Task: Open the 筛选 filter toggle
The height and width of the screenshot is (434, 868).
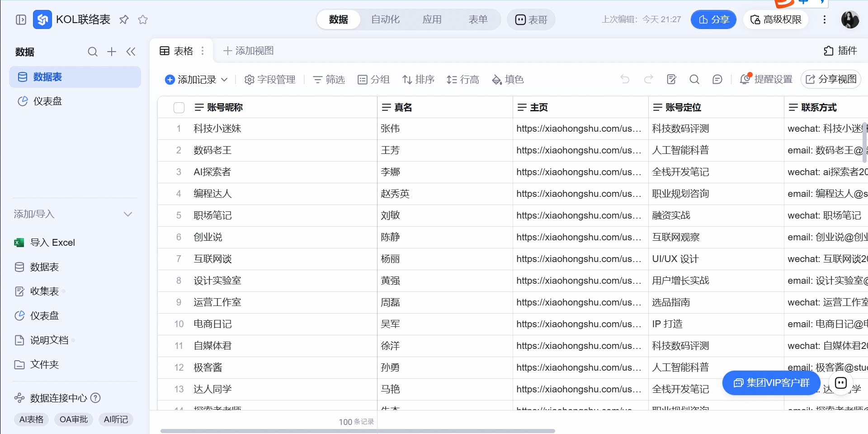Action: click(329, 80)
